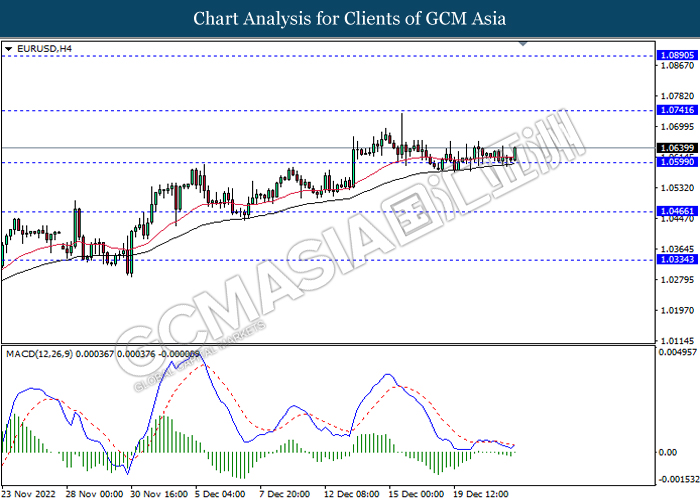Click the 19 Dec 12:00 time label
700x500 pixels.
482,494
